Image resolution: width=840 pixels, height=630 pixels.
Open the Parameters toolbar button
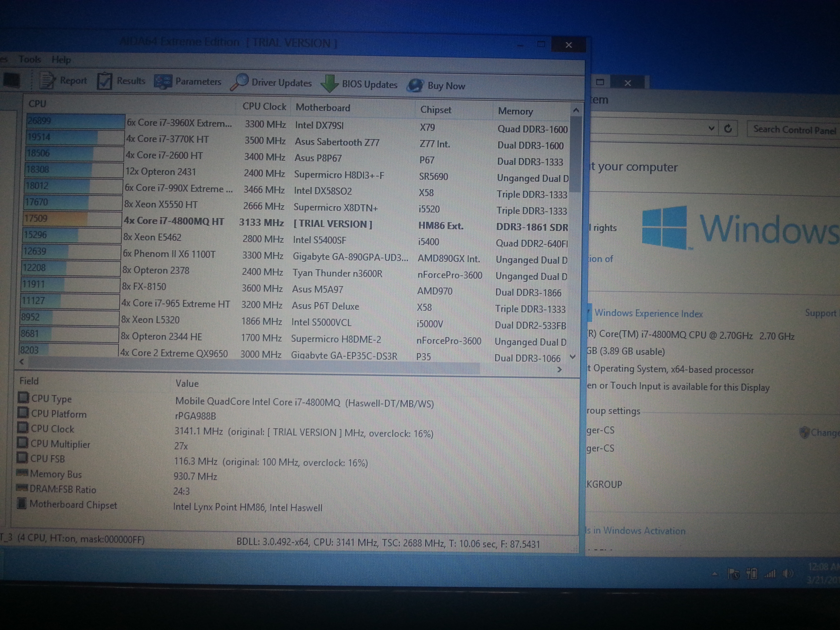click(188, 82)
